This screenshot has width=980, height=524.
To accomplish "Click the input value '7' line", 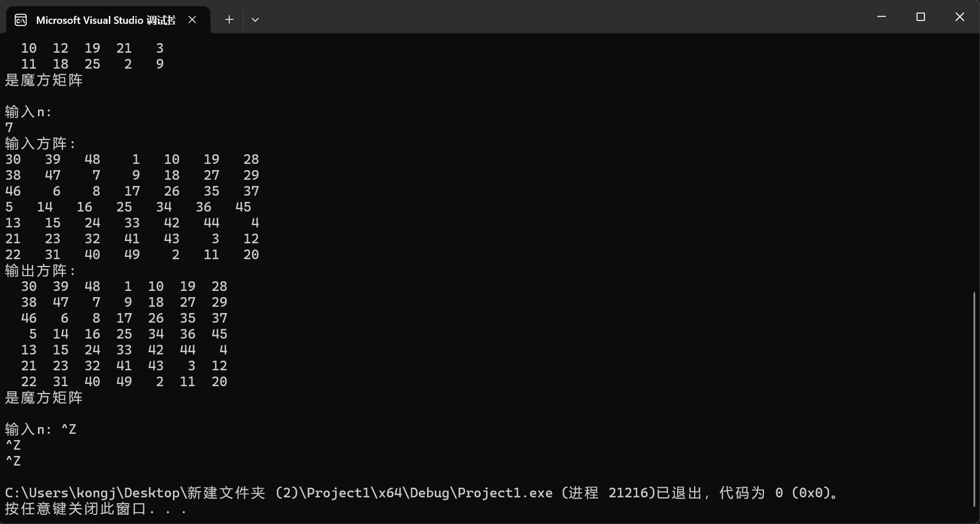I will (9, 128).
